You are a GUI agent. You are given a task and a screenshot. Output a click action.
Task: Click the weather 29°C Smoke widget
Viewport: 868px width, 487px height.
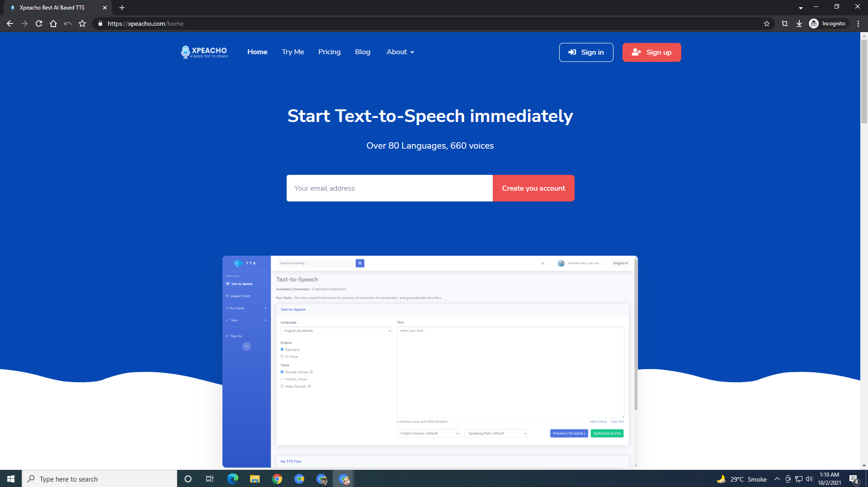point(742,479)
